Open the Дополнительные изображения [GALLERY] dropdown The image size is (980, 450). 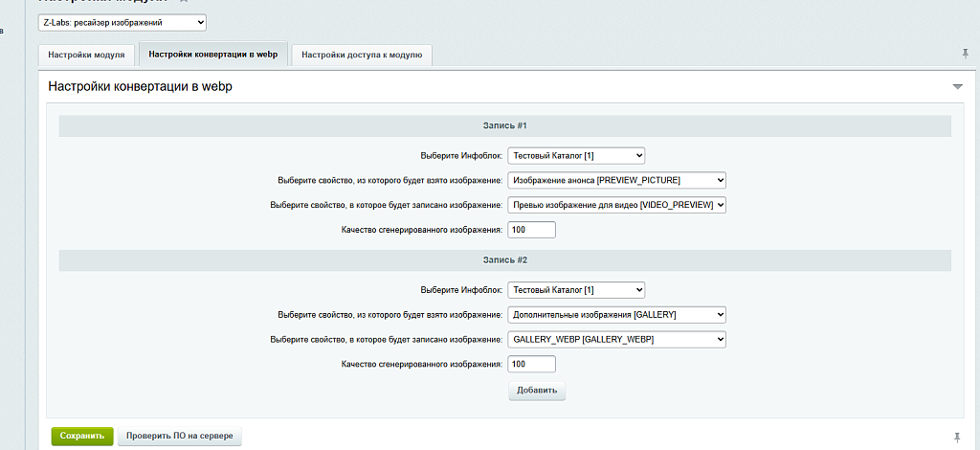pyautogui.click(x=616, y=314)
